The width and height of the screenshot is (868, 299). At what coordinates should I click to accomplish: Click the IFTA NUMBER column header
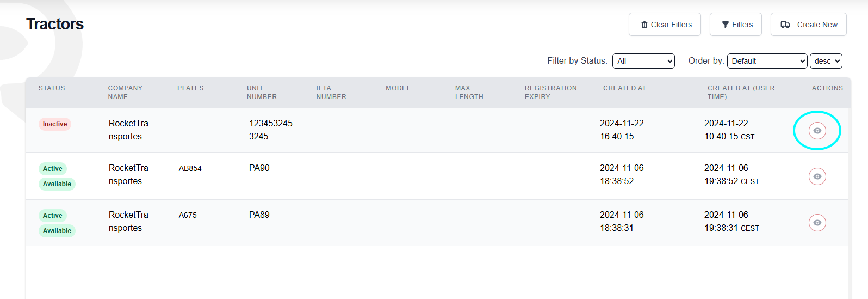331,93
